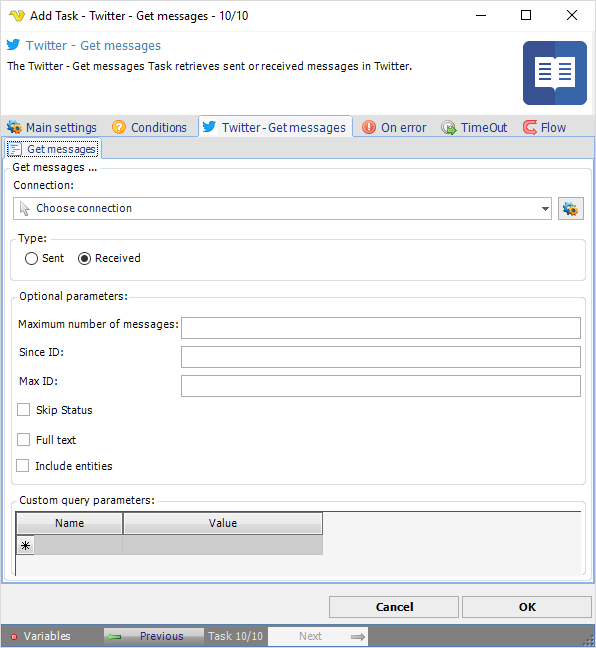The width and height of the screenshot is (596, 648).
Task: Click the new row asterisk marker
Action: tap(26, 546)
